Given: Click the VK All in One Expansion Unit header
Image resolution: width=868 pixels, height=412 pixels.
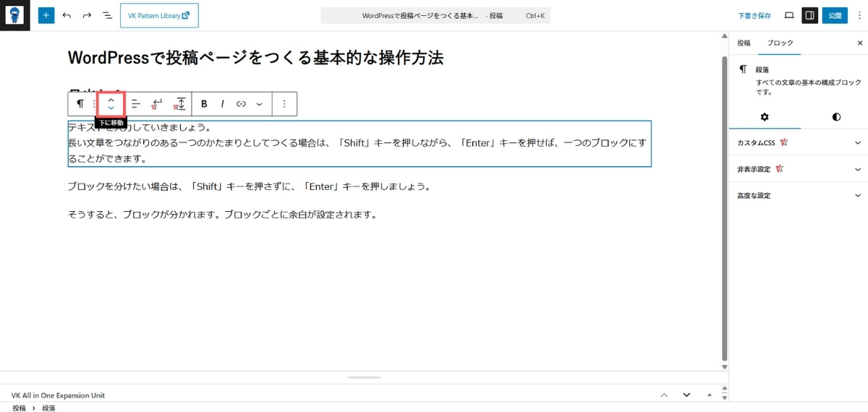Looking at the screenshot, I should [58, 395].
